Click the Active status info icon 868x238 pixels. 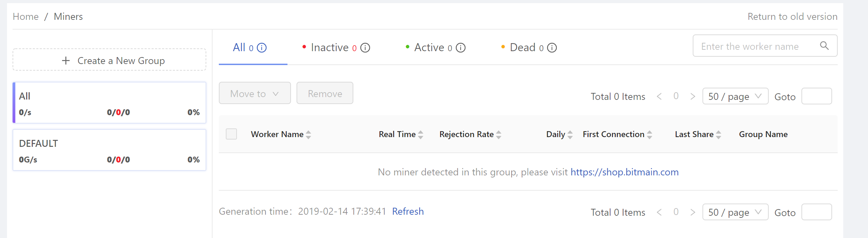click(x=460, y=48)
